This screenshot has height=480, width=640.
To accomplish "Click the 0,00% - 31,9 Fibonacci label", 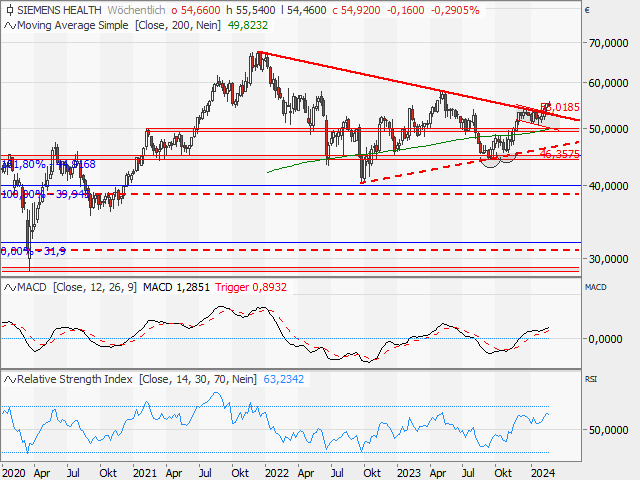I will (x=33, y=251).
